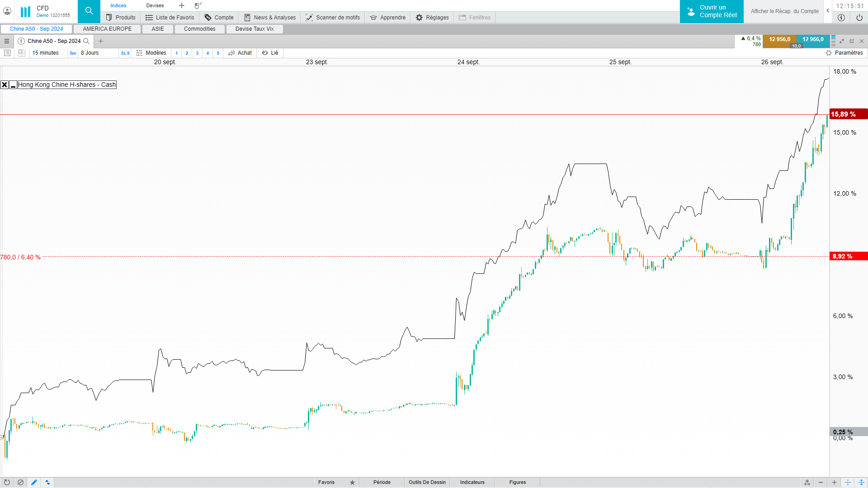
Task: Select the pencil drawing tool icon
Action: pos(34,482)
